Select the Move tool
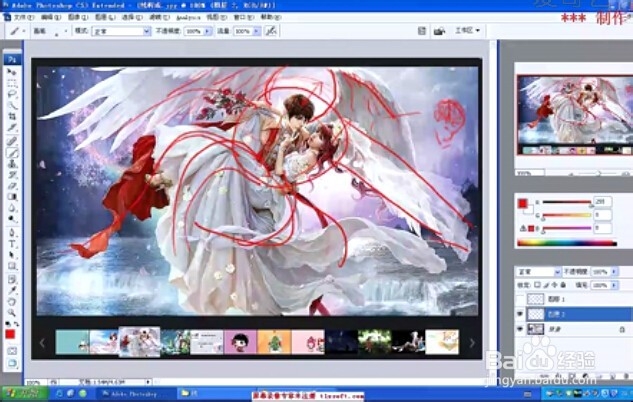633x402 pixels. click(x=12, y=72)
